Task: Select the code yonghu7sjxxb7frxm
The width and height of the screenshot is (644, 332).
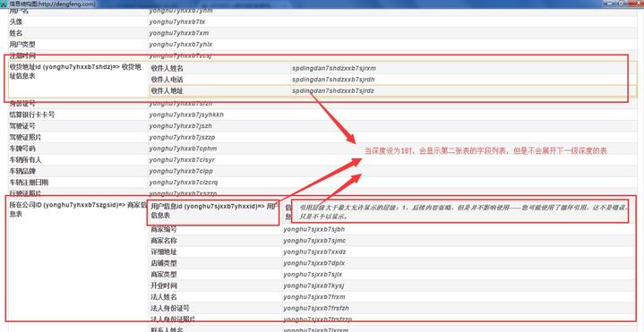Action: click(314, 296)
